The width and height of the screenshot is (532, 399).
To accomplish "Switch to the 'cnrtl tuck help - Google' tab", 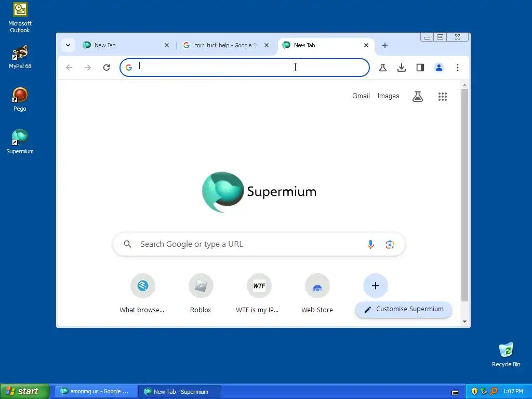I will click(225, 45).
